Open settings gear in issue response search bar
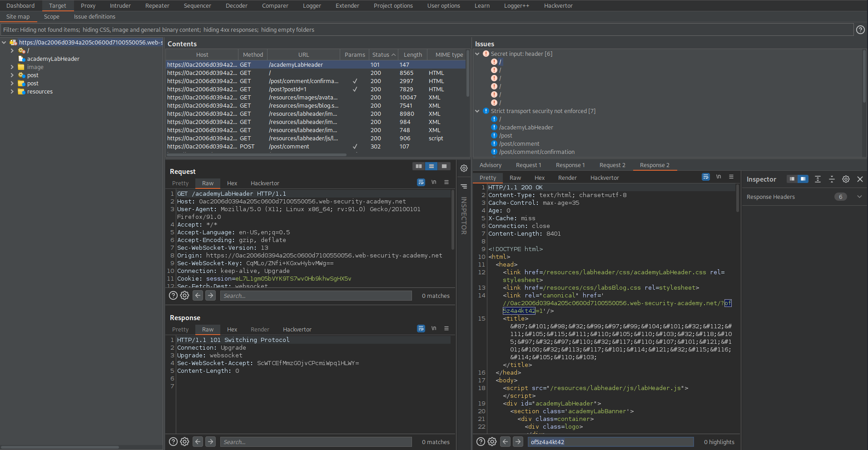This screenshot has height=450, width=868. (492, 441)
